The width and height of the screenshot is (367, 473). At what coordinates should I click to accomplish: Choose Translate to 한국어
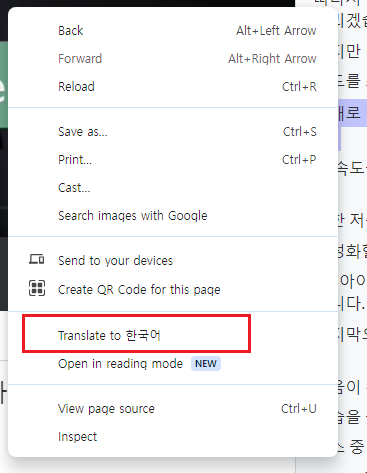click(x=173, y=335)
